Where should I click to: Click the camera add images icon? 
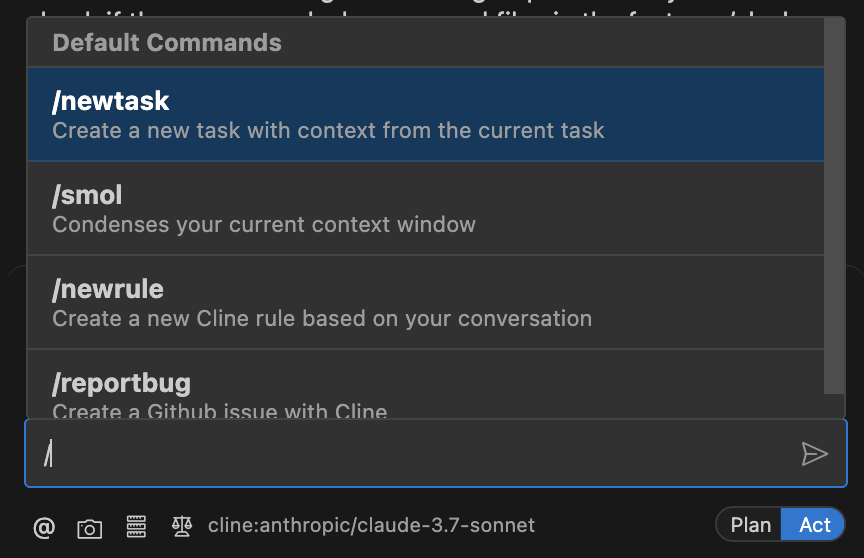click(89, 529)
